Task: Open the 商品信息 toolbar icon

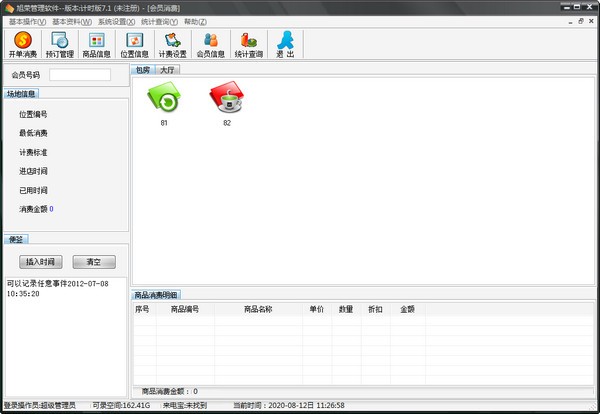Action: (96, 44)
